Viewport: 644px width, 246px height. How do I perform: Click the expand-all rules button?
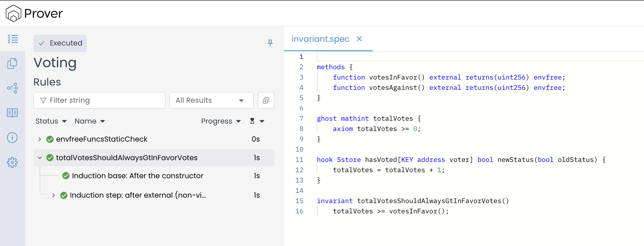point(266,100)
